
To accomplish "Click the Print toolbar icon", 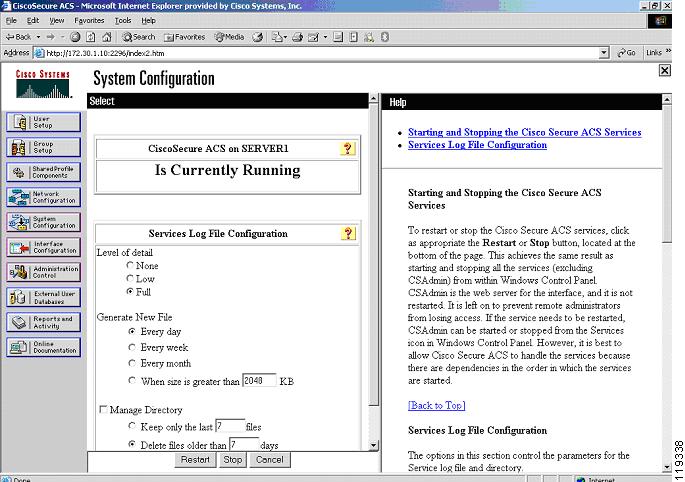I will (298, 37).
